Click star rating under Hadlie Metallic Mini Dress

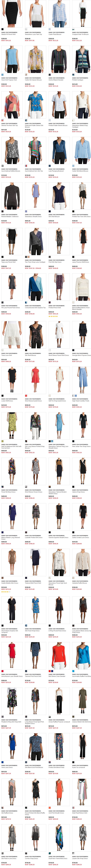tap(6, 592)
